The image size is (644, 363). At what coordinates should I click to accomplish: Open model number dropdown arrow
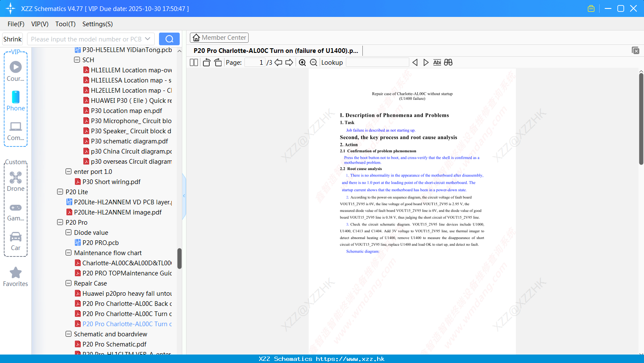(x=148, y=39)
